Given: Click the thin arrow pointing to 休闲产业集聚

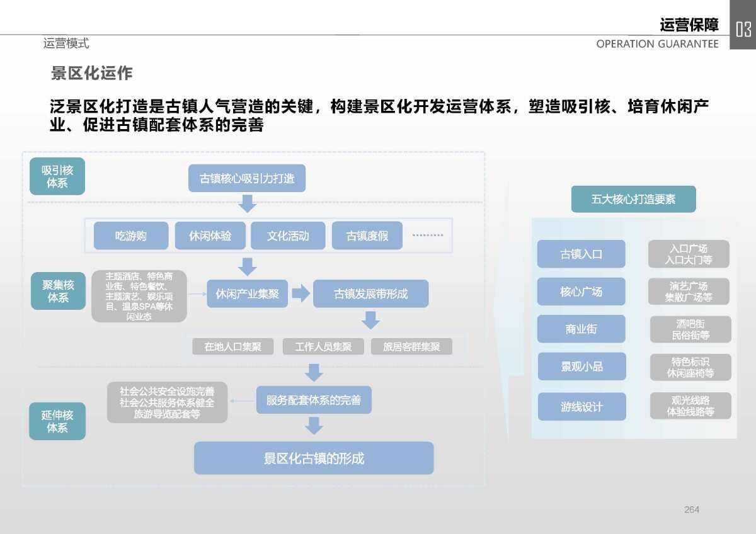Looking at the screenshot, I should click(198, 293).
